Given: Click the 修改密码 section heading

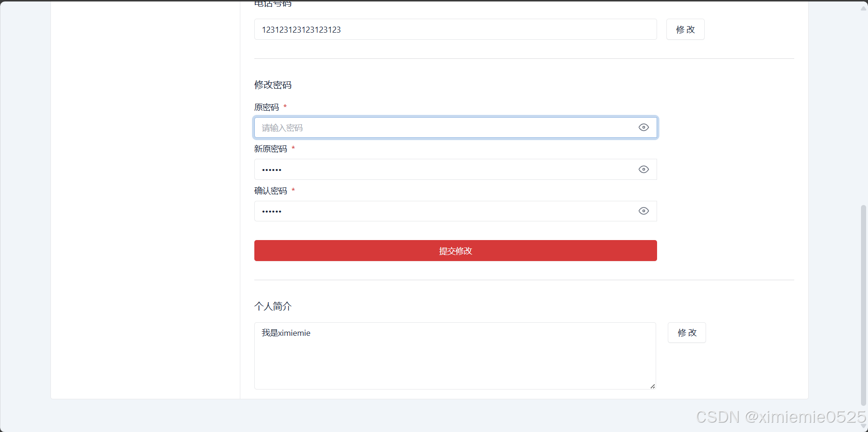Looking at the screenshot, I should point(273,85).
